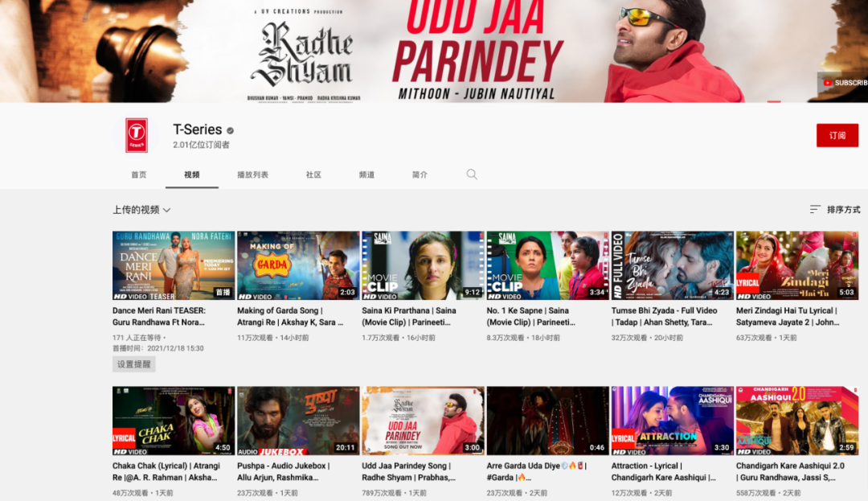Switch to the 首页 tab
Screen dimensions: 868x501
pyautogui.click(x=138, y=175)
